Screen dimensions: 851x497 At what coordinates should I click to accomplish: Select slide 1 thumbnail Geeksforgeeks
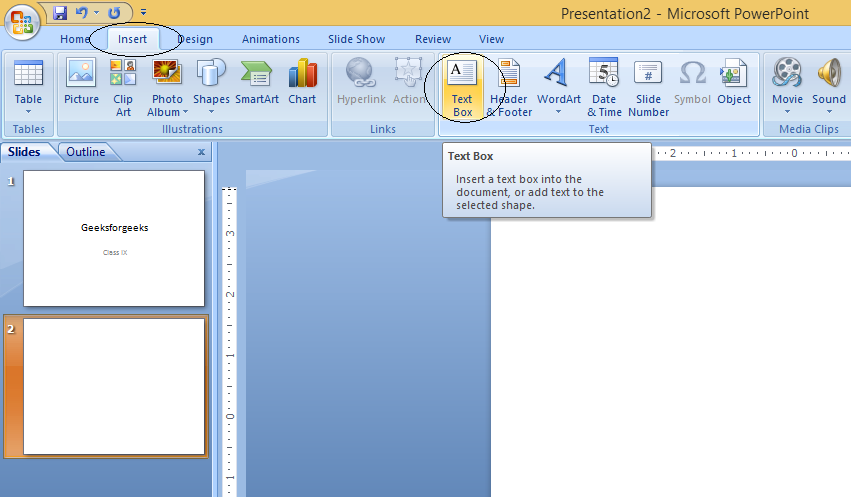click(x=114, y=239)
